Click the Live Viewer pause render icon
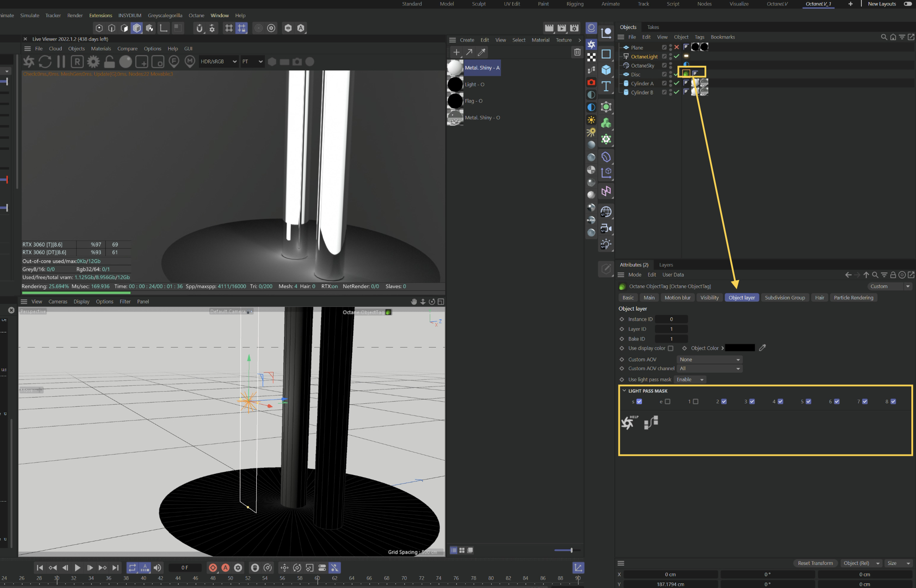The height and width of the screenshot is (588, 916). click(61, 62)
